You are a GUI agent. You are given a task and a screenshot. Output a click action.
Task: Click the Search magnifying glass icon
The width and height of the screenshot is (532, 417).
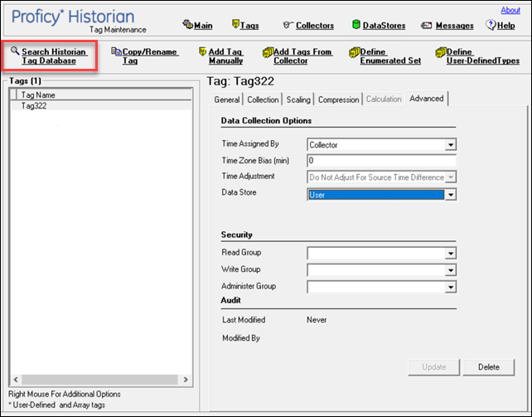[15, 51]
